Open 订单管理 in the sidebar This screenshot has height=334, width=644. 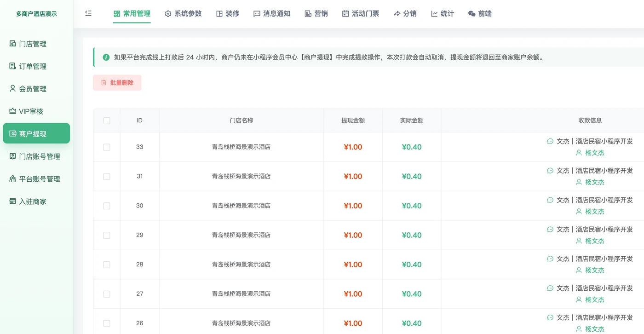pos(36,66)
